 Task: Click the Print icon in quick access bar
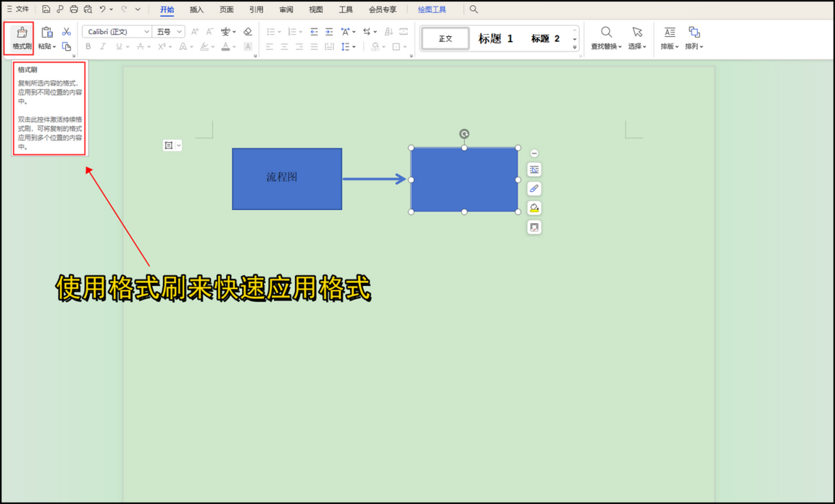(74, 9)
